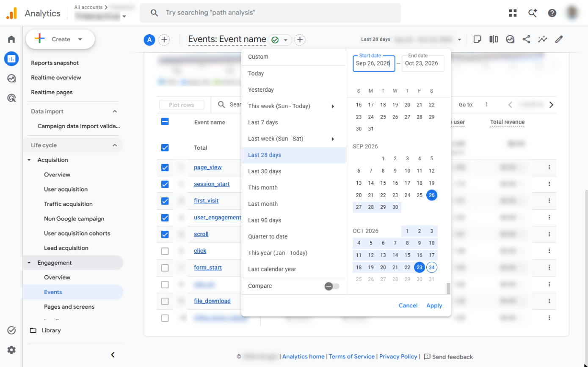Collapse the Data import section

pos(115,111)
